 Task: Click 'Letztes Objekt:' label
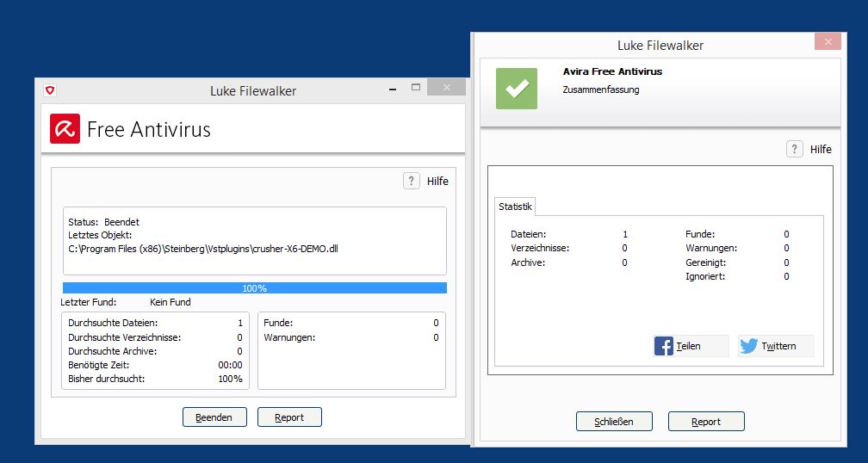(100, 235)
